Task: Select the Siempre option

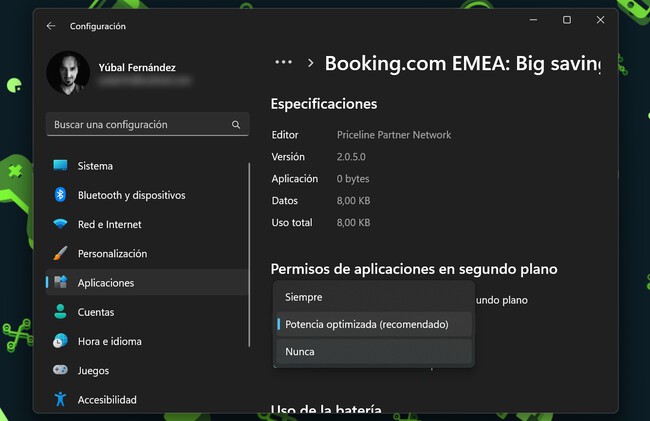Action: (304, 297)
